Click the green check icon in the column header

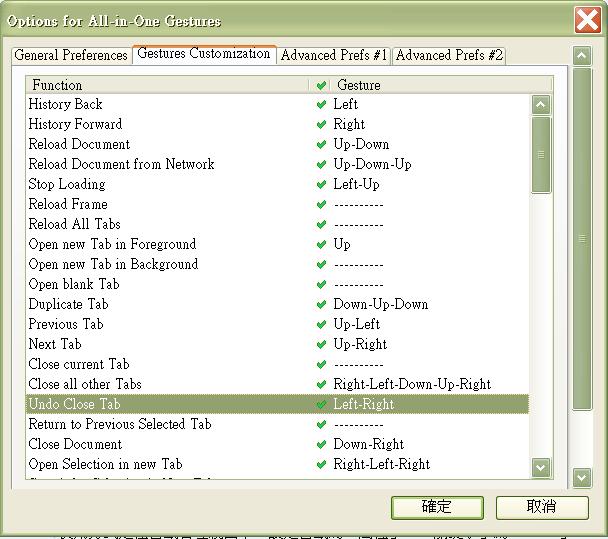point(321,85)
